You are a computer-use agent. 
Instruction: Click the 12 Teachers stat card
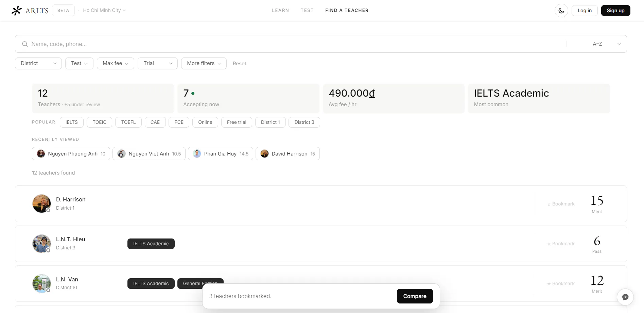(103, 98)
